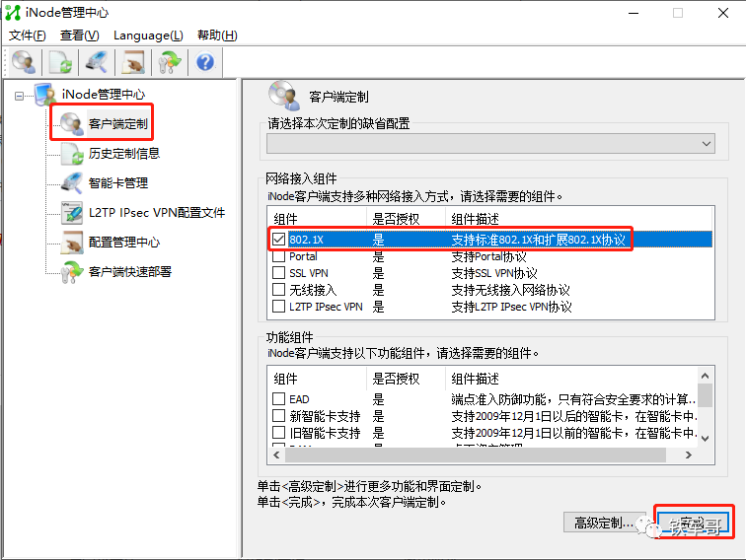
Task: Click the 高级定制... button
Action: [x=603, y=522]
